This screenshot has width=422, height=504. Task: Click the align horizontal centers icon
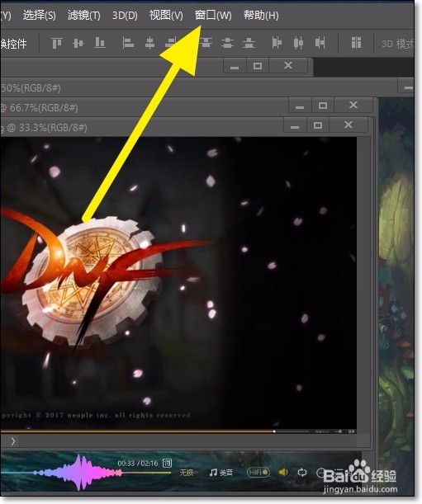149,43
